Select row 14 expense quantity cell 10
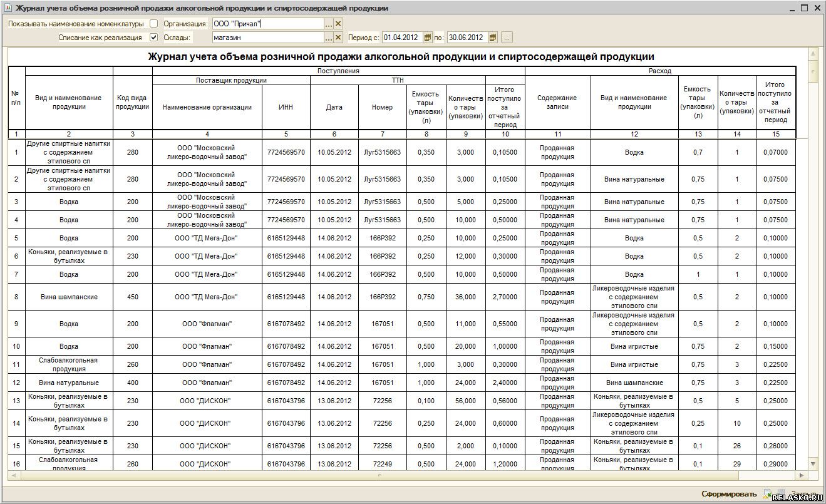Image resolution: width=826 pixels, height=504 pixels. (x=736, y=423)
